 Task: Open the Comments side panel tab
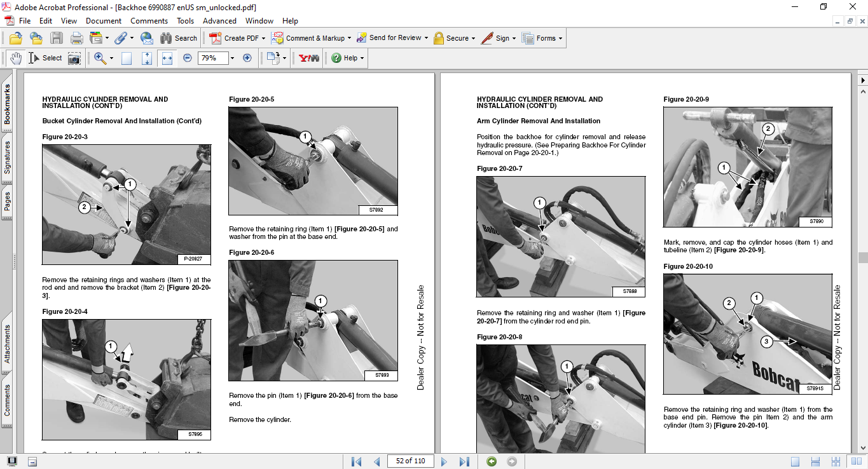point(7,400)
